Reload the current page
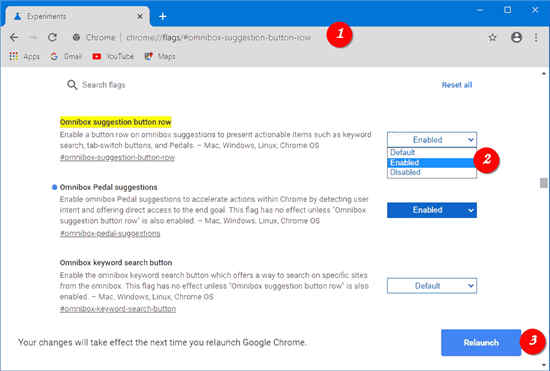The height and width of the screenshot is (371, 550). [52, 37]
